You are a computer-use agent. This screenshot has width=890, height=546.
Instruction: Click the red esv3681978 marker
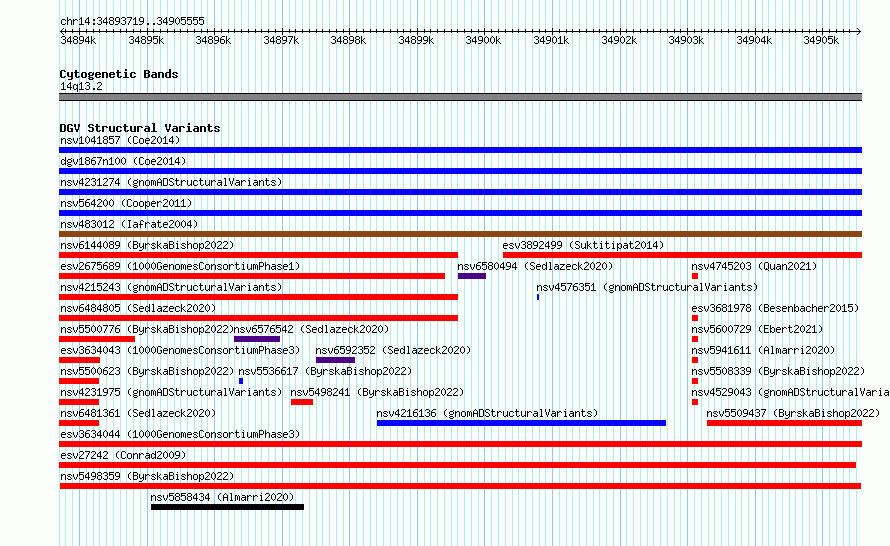695,318
